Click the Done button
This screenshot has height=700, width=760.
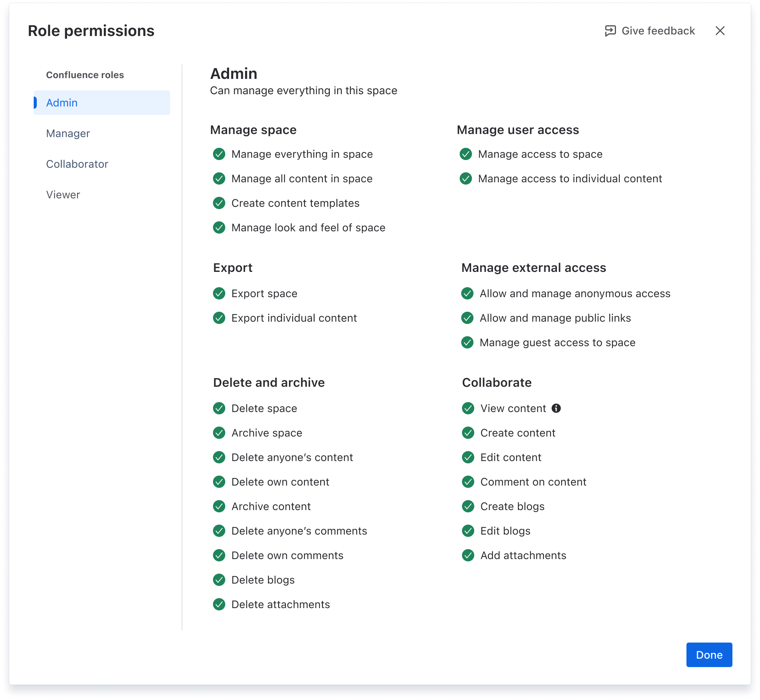click(709, 655)
